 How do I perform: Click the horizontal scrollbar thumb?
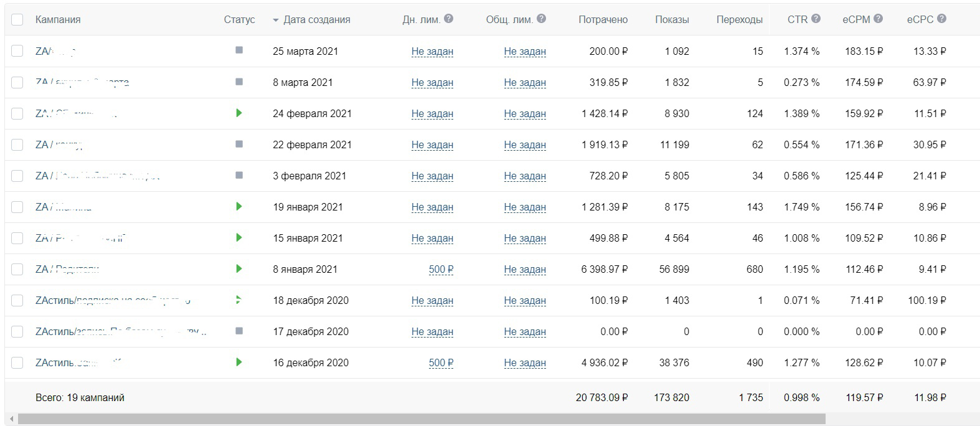pos(422,419)
